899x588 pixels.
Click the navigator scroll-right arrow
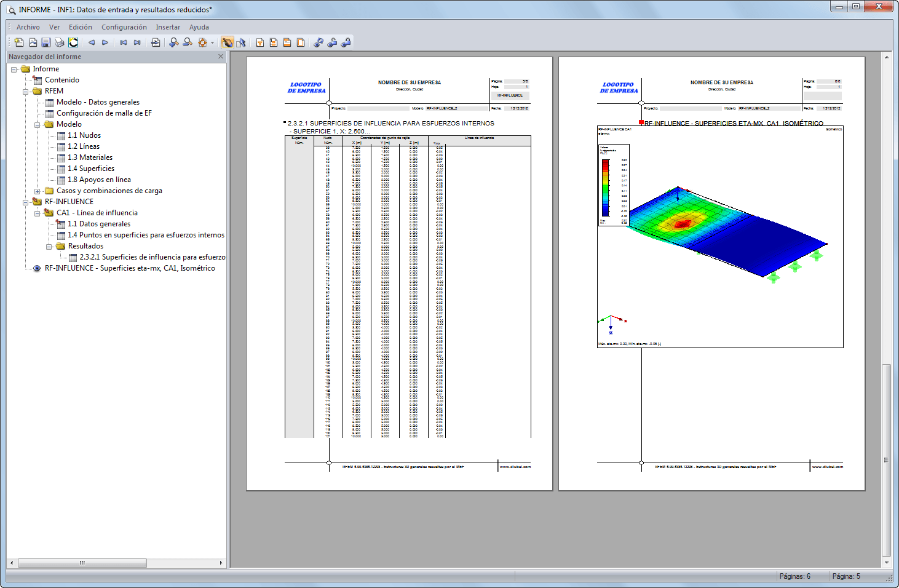point(221,563)
